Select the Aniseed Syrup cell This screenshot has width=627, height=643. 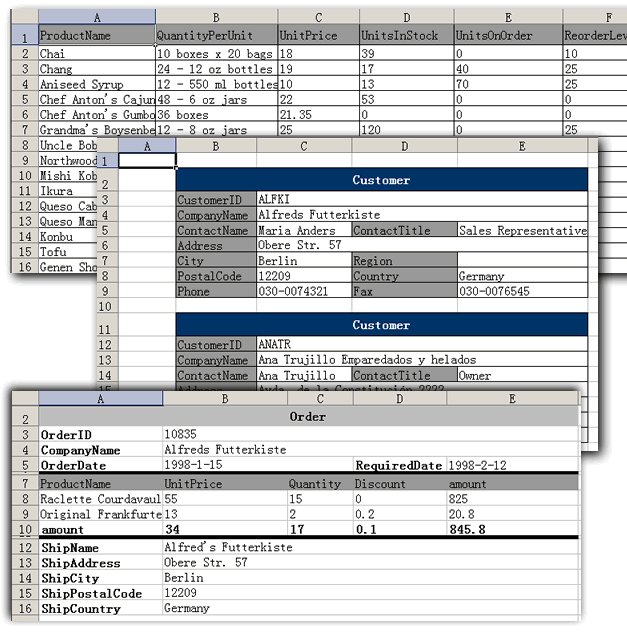tap(97, 84)
